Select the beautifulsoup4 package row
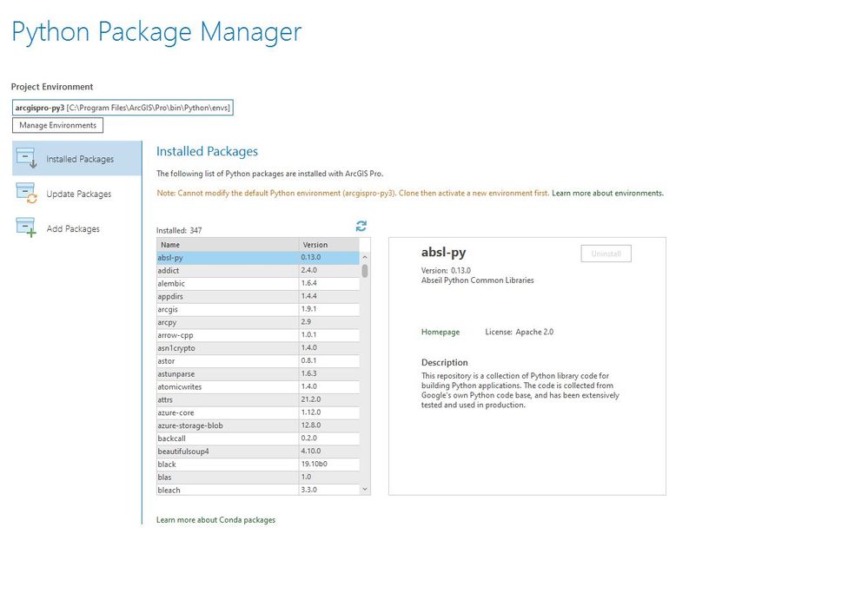Viewport: 868px width, 600px height. click(x=258, y=452)
